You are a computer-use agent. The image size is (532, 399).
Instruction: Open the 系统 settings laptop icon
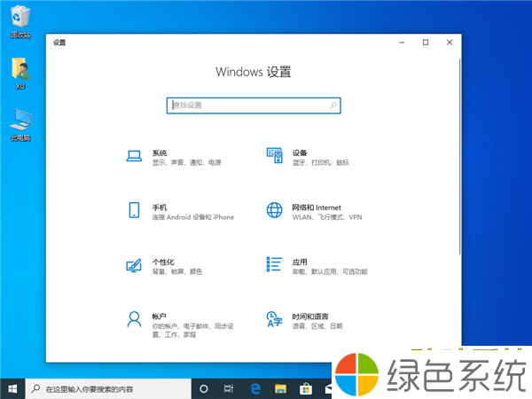134,156
